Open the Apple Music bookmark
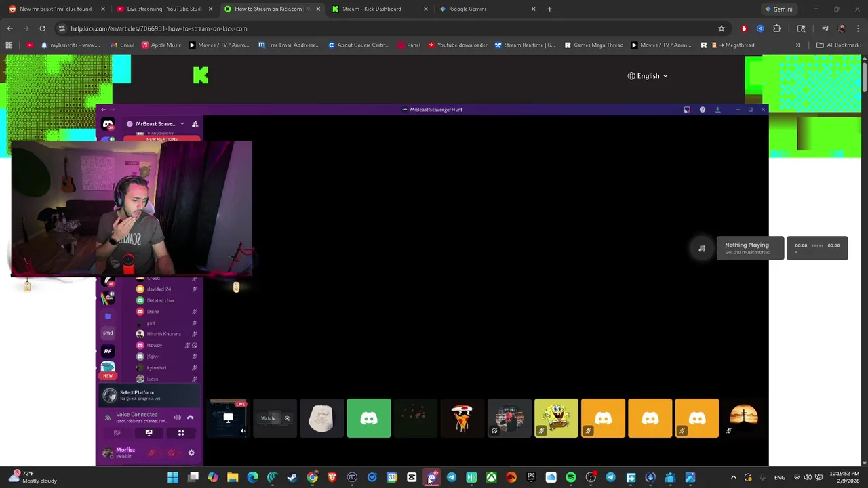Screen dimensions: 868x488 coord(161,45)
